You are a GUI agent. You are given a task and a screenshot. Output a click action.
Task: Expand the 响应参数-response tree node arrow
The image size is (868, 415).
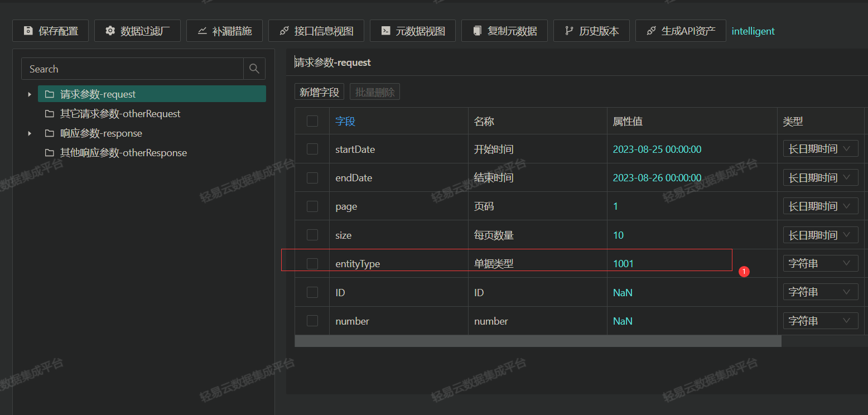point(30,133)
